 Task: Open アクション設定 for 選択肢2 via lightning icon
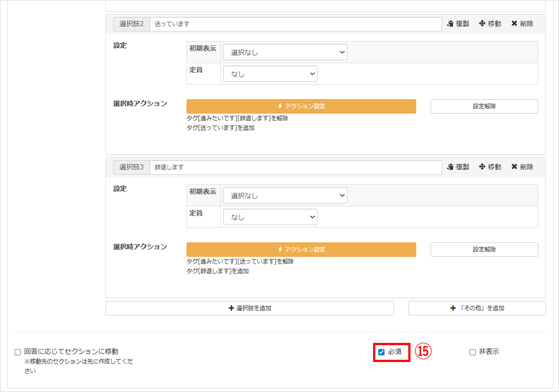click(x=280, y=106)
